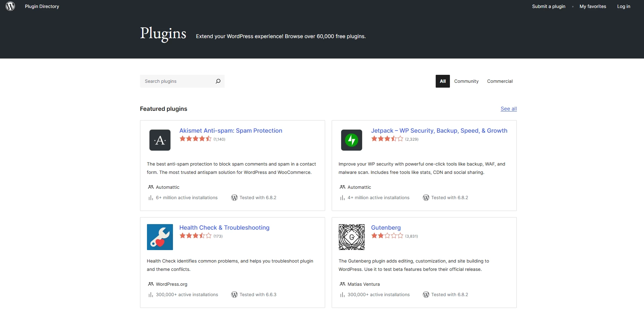The image size is (644, 310).
Task: Open My favorites in the header
Action: click(593, 6)
